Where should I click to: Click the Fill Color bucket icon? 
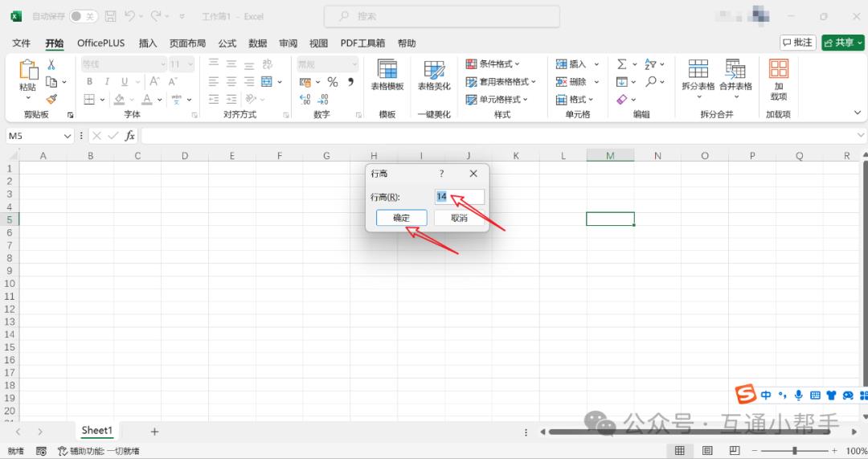tap(119, 99)
